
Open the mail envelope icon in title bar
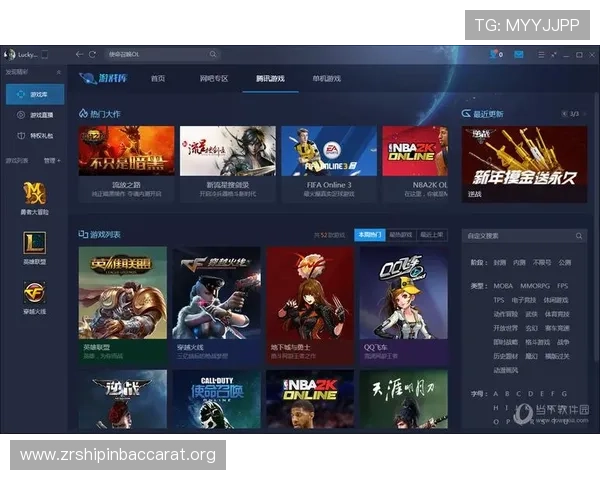click(519, 54)
